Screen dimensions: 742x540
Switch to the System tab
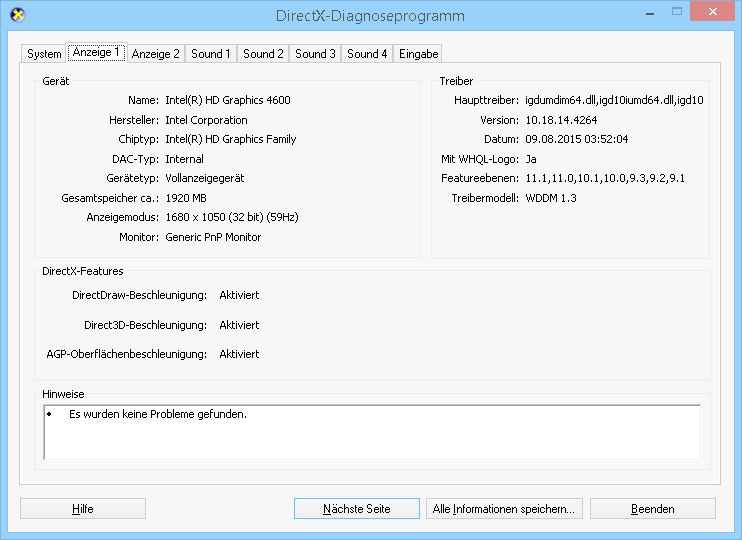point(44,54)
